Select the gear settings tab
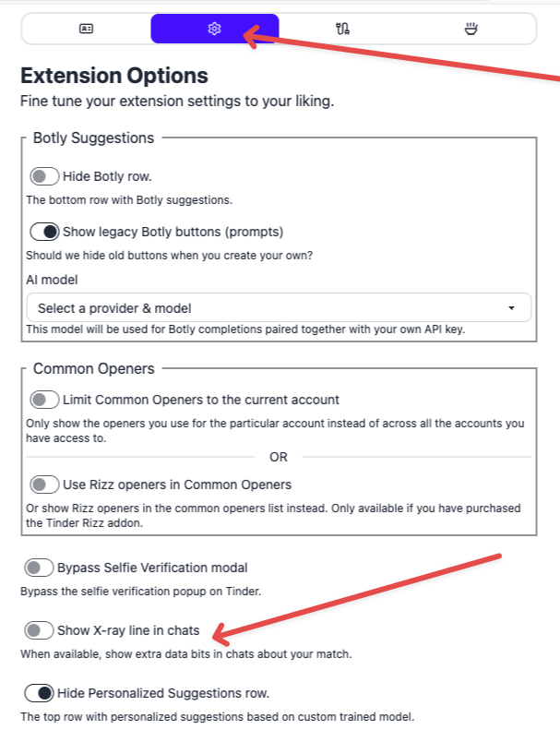The height and width of the screenshot is (742, 560). click(x=215, y=29)
